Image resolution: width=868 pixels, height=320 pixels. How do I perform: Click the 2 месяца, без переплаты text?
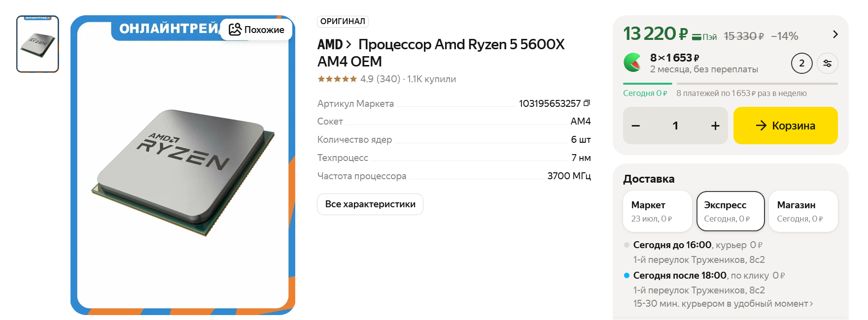coord(704,69)
